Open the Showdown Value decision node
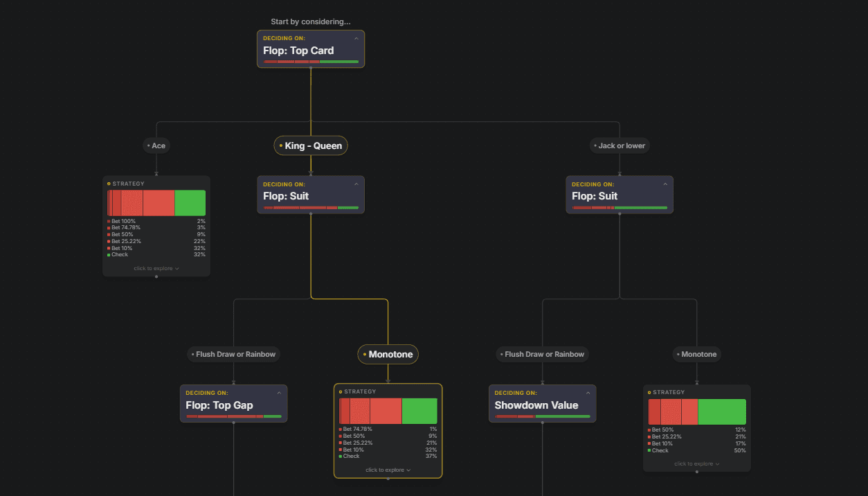Image resolution: width=868 pixels, height=496 pixels. pos(542,403)
